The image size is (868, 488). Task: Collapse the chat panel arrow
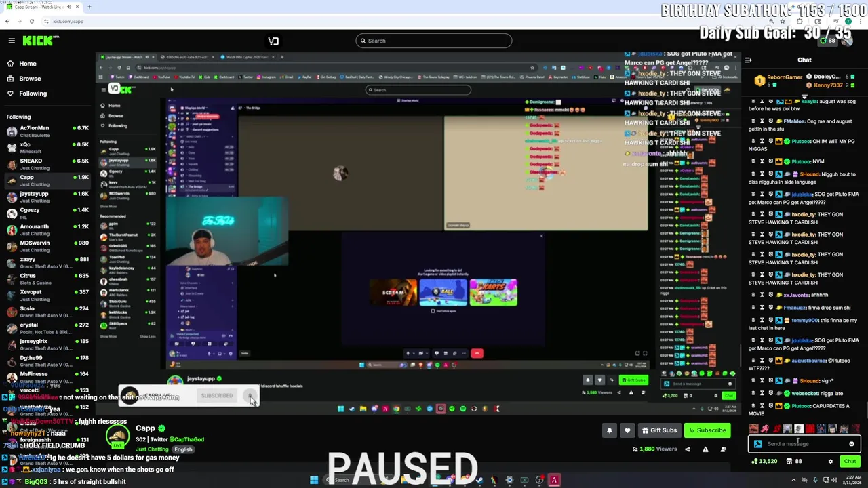tap(748, 60)
